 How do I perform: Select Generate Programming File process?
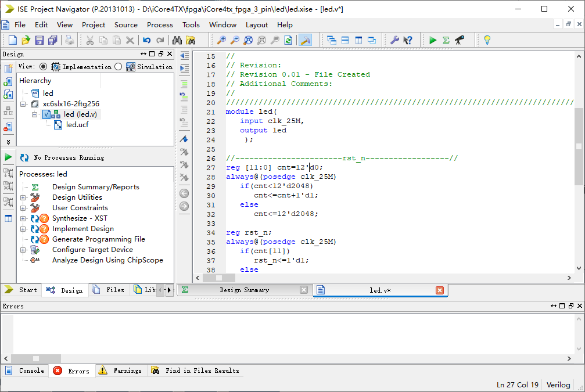click(98, 239)
